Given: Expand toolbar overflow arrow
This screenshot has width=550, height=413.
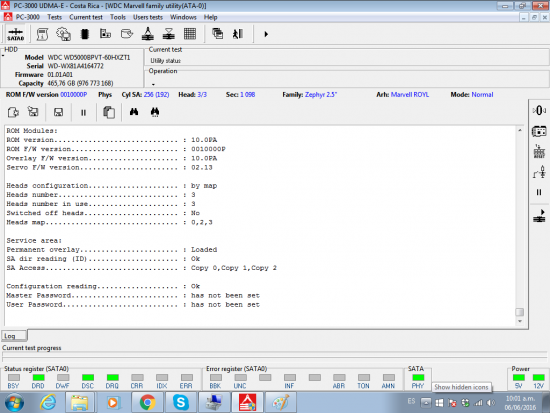Looking at the screenshot, I should coord(266,34).
